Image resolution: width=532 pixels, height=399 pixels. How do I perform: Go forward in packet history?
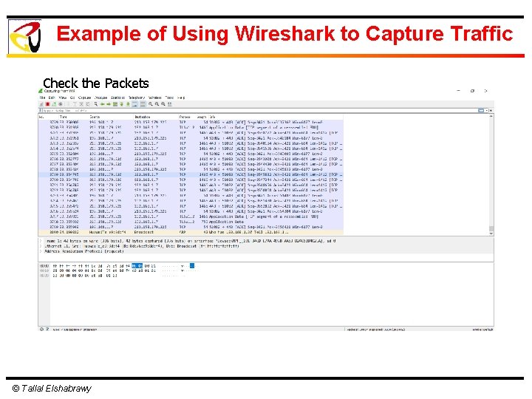point(109,104)
